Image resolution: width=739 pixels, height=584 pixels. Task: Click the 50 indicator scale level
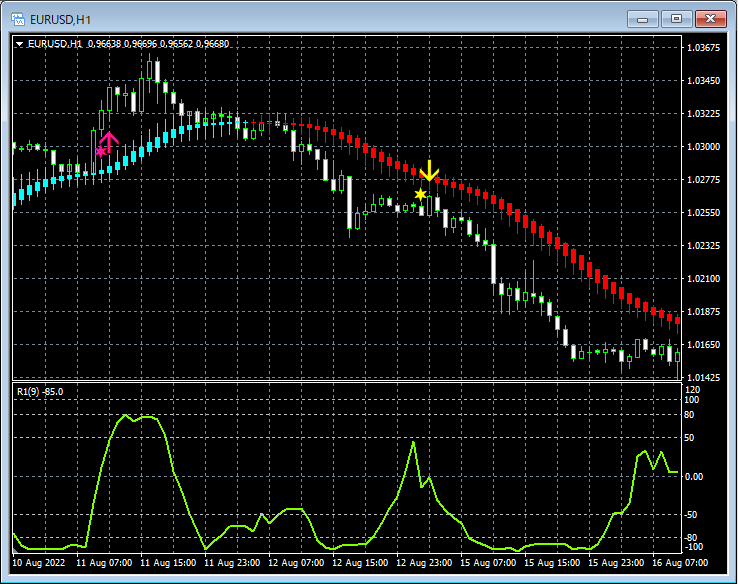pos(689,438)
